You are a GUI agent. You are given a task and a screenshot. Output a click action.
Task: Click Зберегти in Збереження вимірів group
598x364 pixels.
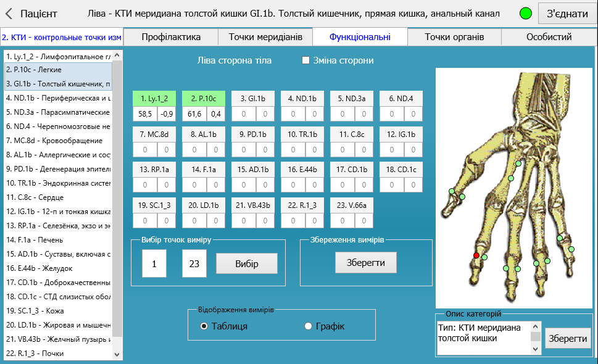pos(365,262)
